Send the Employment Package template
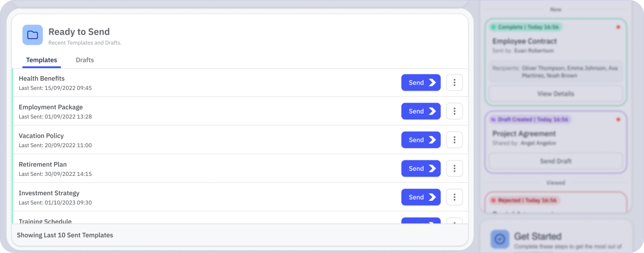This screenshot has height=253, width=644. pos(421,111)
